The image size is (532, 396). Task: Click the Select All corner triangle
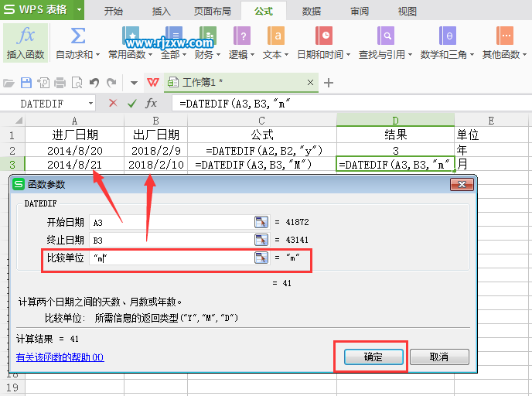[x=19, y=121]
